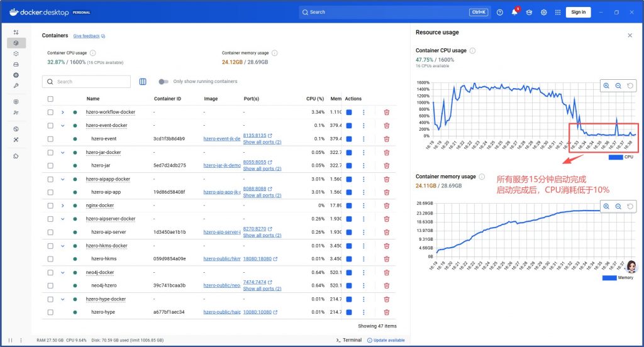Delete the hzero-workflow-docker container via trash icon
This screenshot has width=644, height=347.
387,112
